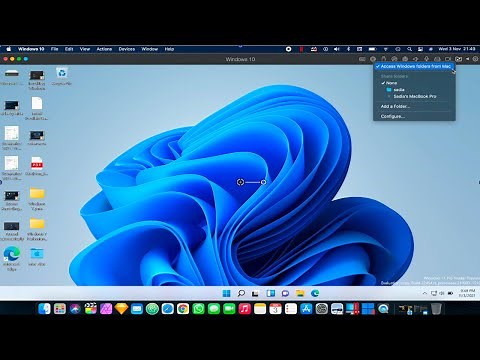Open the Actions menu
480x360 pixels.
tap(104, 49)
